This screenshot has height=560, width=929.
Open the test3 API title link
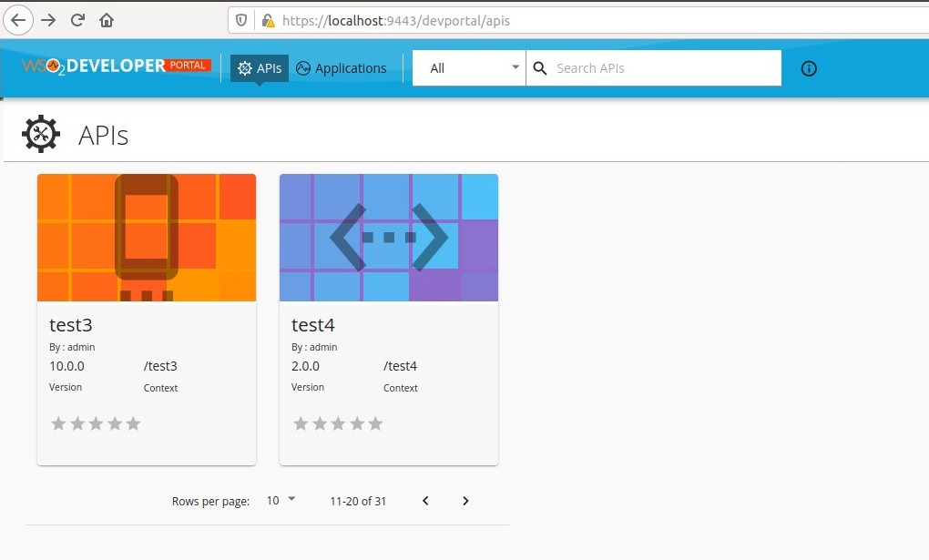point(71,325)
